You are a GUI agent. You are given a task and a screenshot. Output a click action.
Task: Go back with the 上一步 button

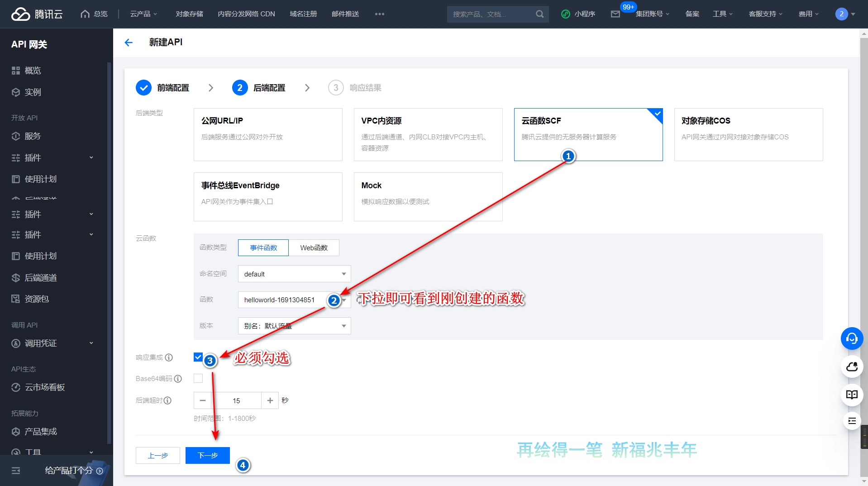click(x=157, y=455)
